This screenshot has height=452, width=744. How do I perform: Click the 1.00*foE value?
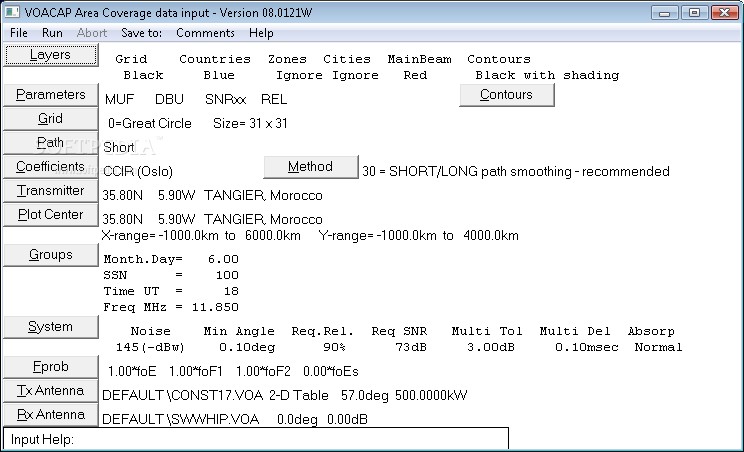click(132, 371)
